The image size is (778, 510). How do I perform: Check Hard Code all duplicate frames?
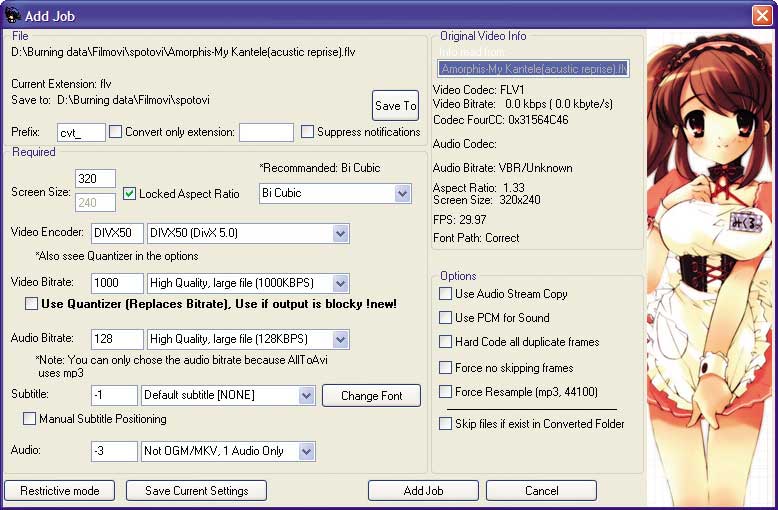click(446, 342)
